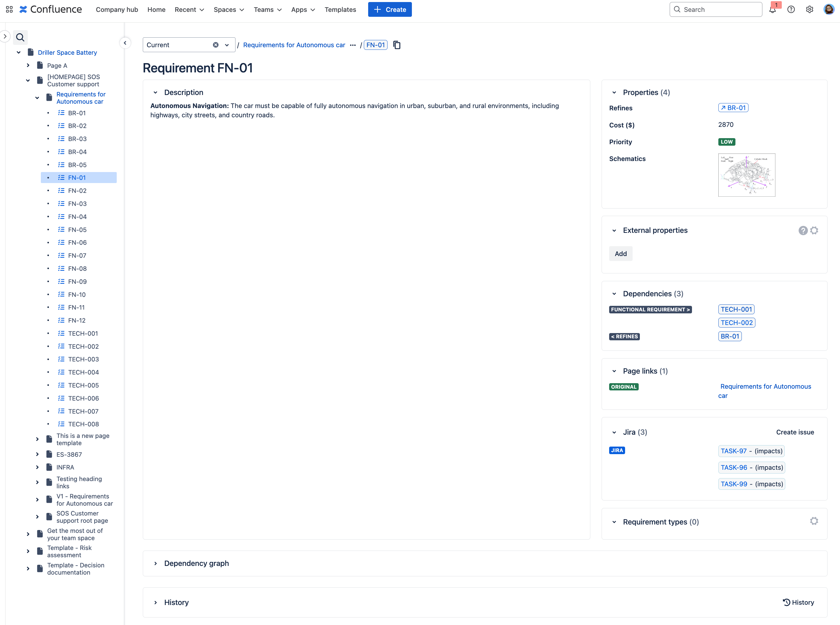Screen dimensions: 840x625
Task: Click the Apps menu in top navigation
Action: pyautogui.click(x=303, y=9)
